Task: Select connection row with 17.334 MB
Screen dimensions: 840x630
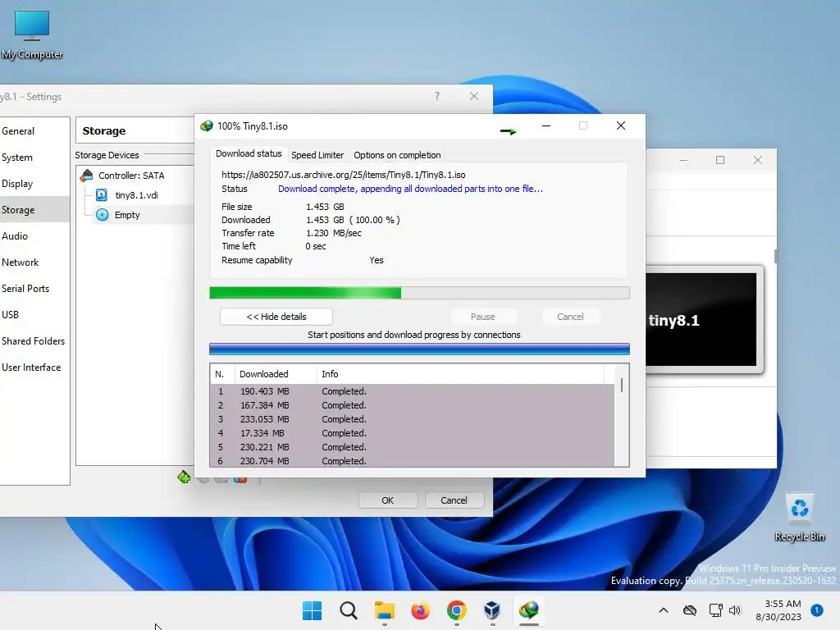Action: pyautogui.click(x=413, y=433)
